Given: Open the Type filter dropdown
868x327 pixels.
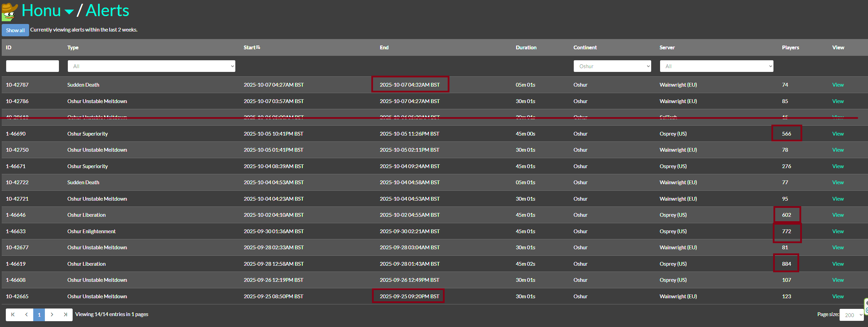Looking at the screenshot, I should coord(151,66).
